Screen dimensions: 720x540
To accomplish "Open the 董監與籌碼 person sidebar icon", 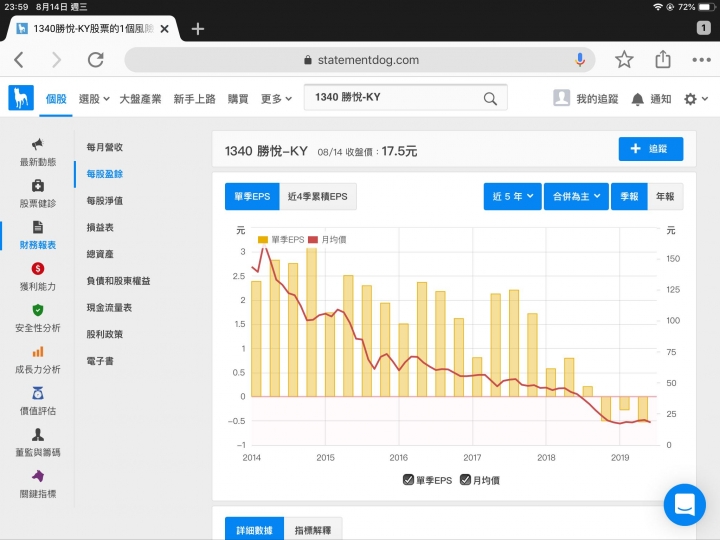I will (38, 435).
